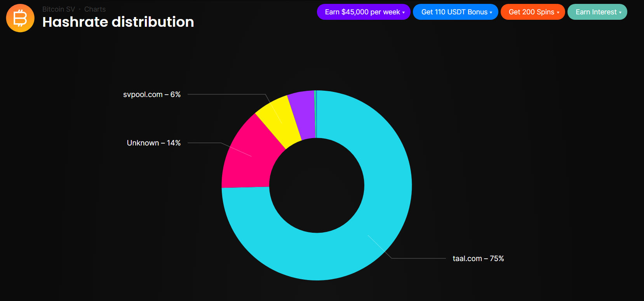644x301 pixels.
Task: Click the orange Bitcoin SV logo icon
Action: pyautogui.click(x=20, y=18)
